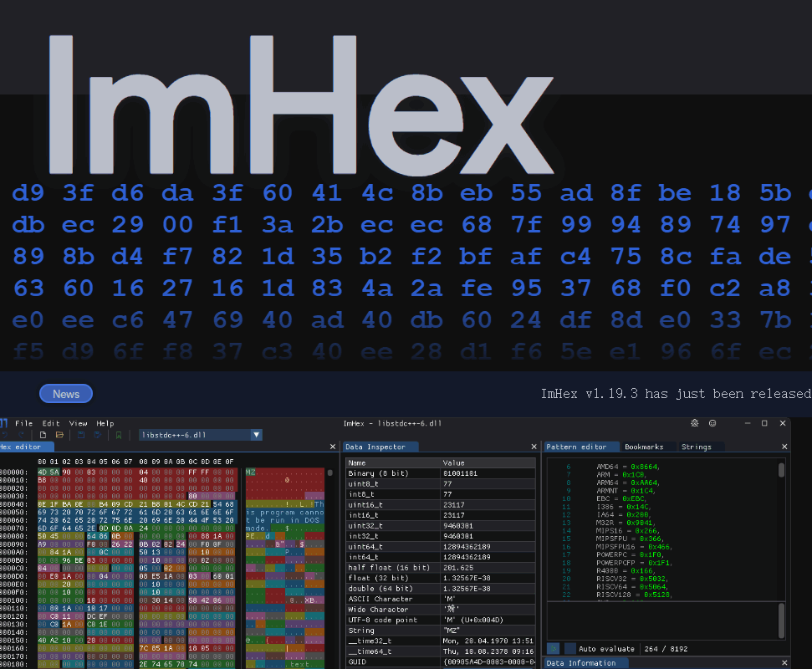Click the Pattern editor code scrollbar

pyautogui.click(x=782, y=471)
